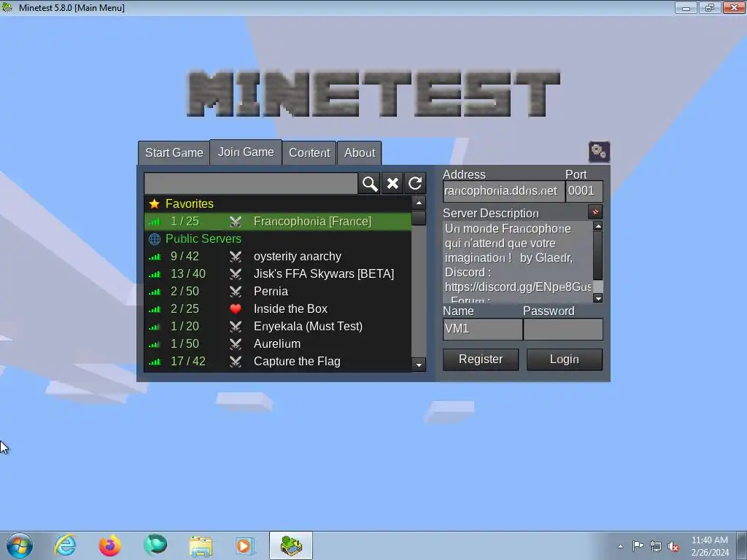Image resolution: width=747 pixels, height=560 pixels.
Task: Click the Login button
Action: coord(565,359)
